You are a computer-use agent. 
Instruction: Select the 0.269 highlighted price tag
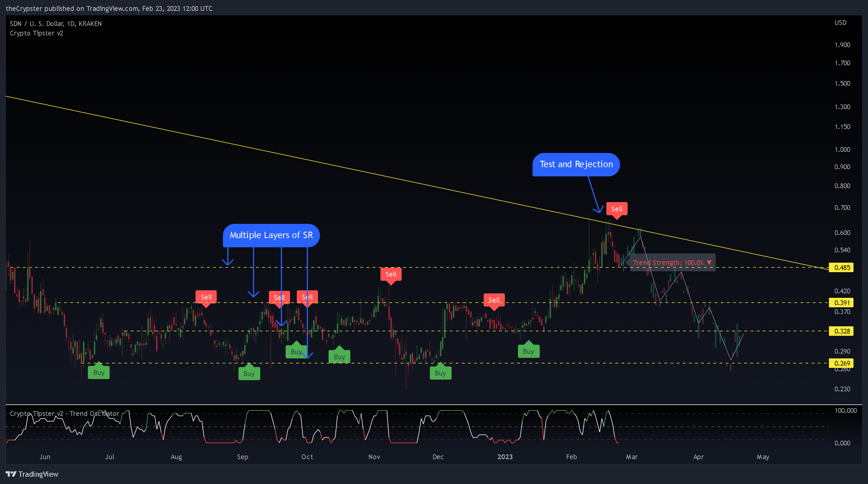pos(842,363)
